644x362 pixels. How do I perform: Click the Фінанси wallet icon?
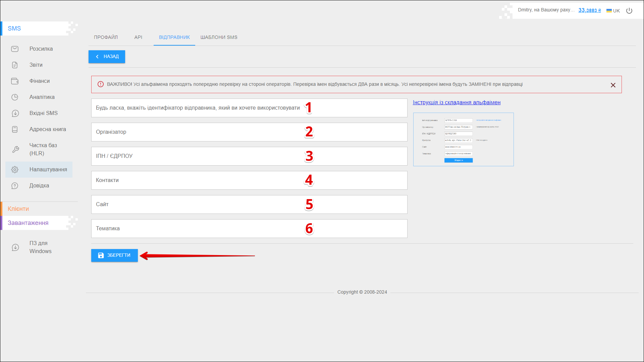pyautogui.click(x=15, y=81)
